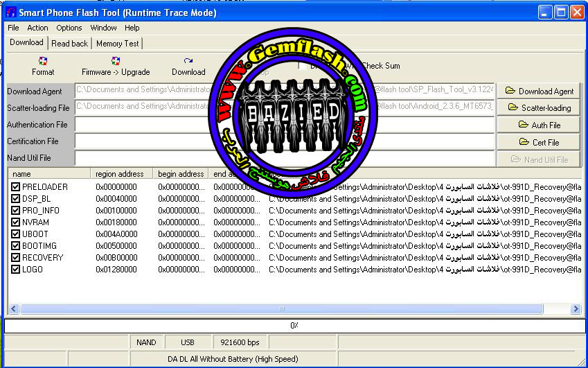Screen dimensions: 588x368
Task: Toggle the DSP_BL partition checkbox
Action: [x=15, y=198]
